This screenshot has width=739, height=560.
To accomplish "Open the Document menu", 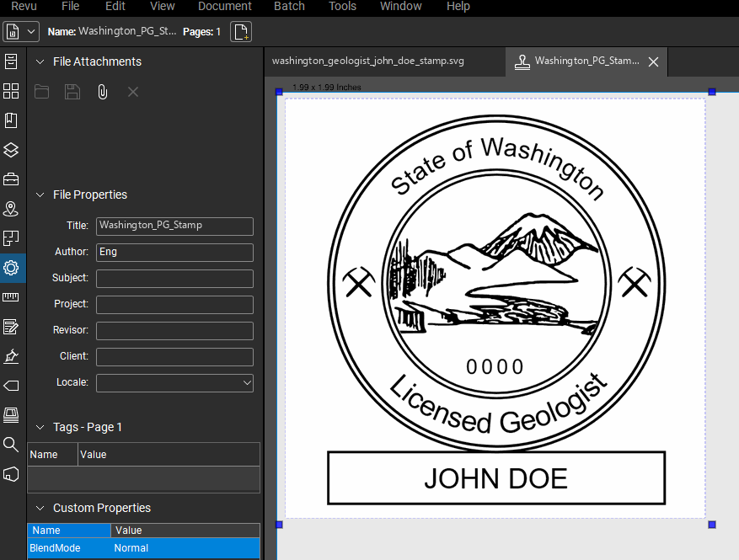I will 225,6.
